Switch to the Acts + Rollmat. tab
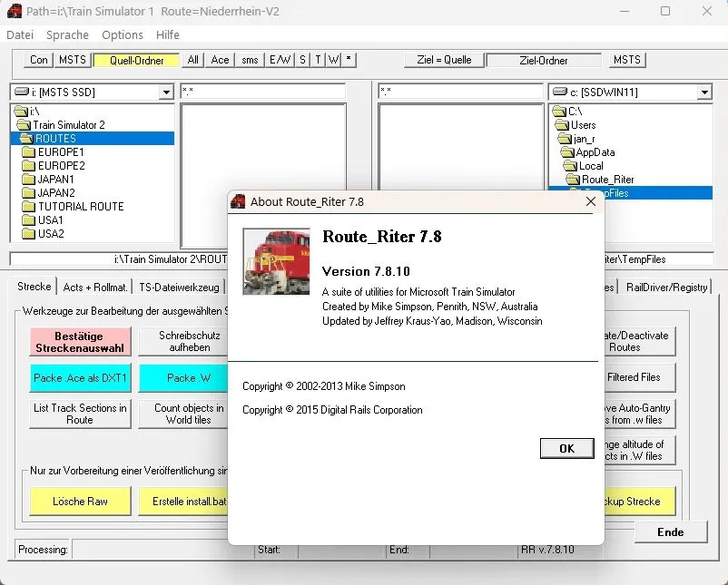This screenshot has width=728, height=585. tap(94, 288)
